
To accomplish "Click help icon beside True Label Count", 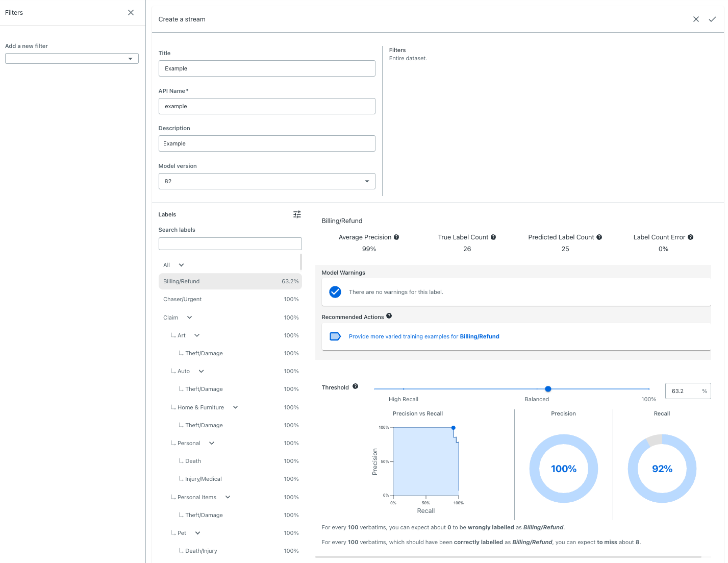I will (493, 237).
